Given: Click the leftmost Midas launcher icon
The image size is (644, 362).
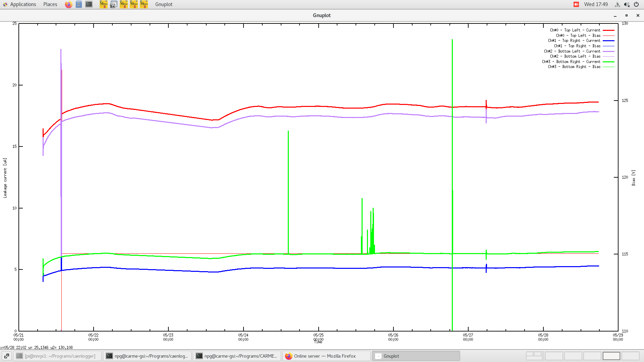Looking at the screenshot, I should [104, 4].
